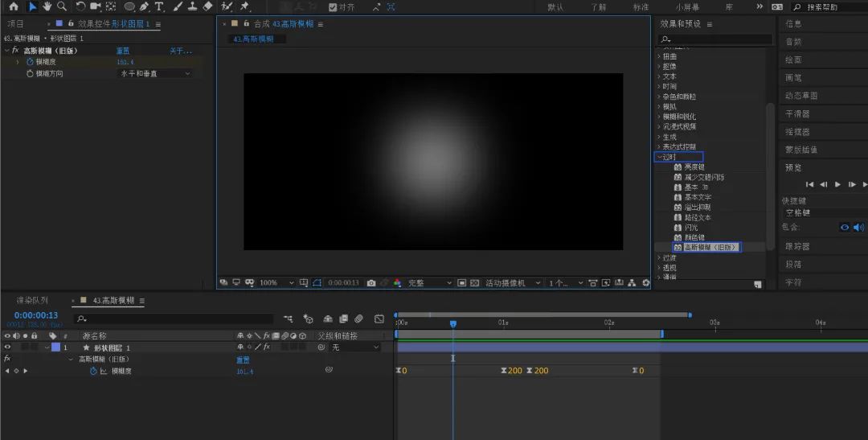The height and width of the screenshot is (440, 868).
Task: Open the show channel color management icon
Action: pos(397,282)
